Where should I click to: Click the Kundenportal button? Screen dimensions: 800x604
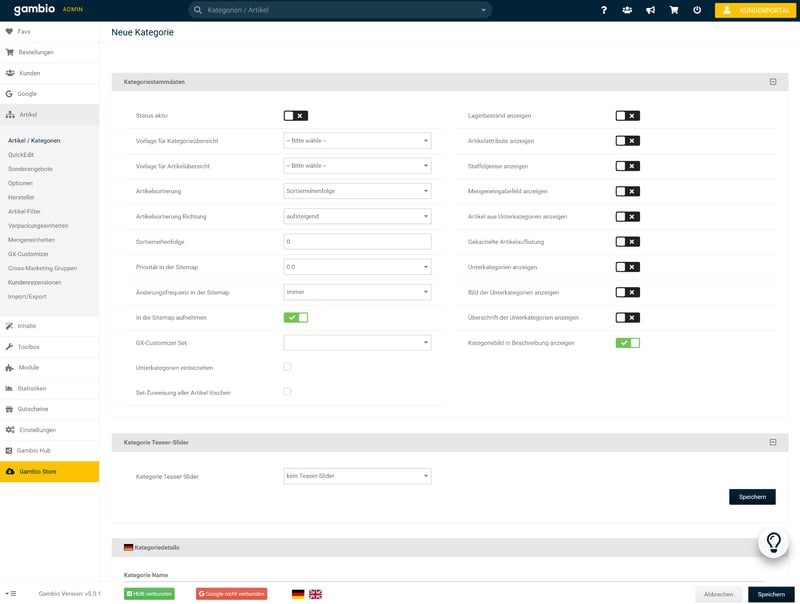click(755, 10)
